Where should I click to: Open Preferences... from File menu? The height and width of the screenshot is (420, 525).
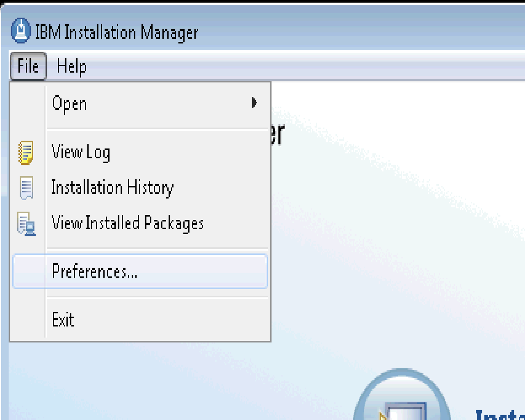[140, 271]
